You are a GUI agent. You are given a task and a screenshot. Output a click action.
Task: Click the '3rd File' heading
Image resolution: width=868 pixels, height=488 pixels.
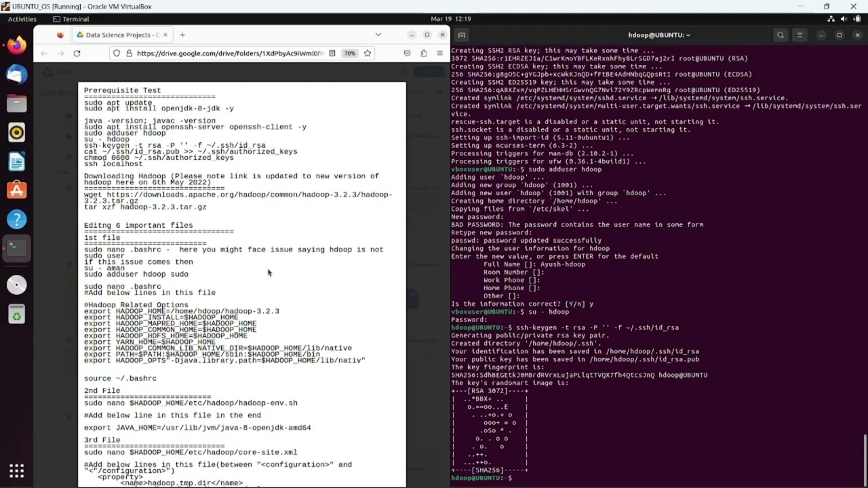click(102, 440)
